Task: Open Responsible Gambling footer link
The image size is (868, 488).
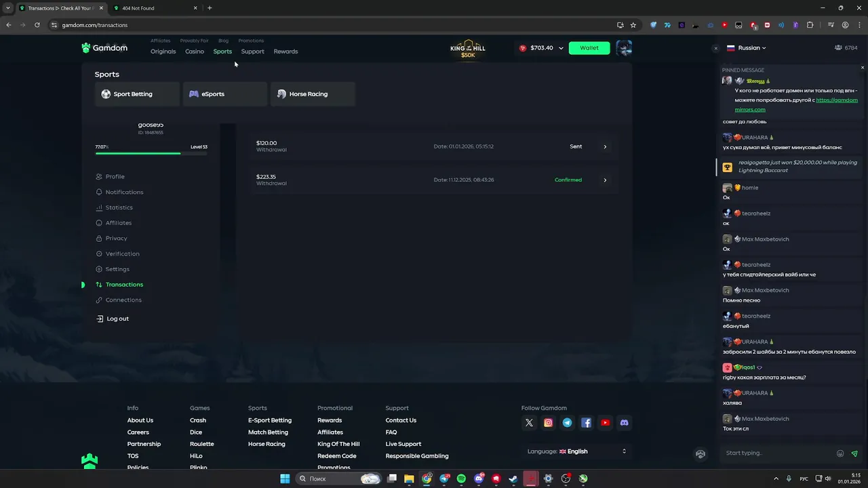Action: [x=417, y=456]
